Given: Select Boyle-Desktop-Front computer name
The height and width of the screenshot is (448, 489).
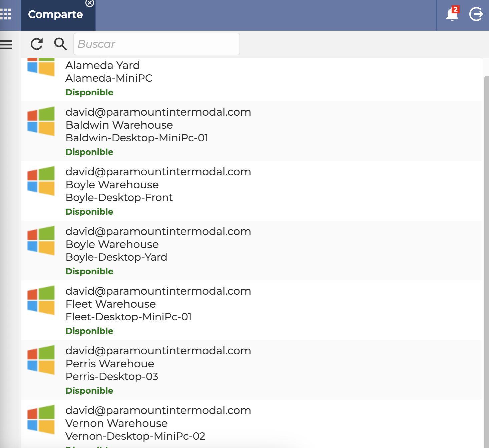Looking at the screenshot, I should click(x=119, y=197).
